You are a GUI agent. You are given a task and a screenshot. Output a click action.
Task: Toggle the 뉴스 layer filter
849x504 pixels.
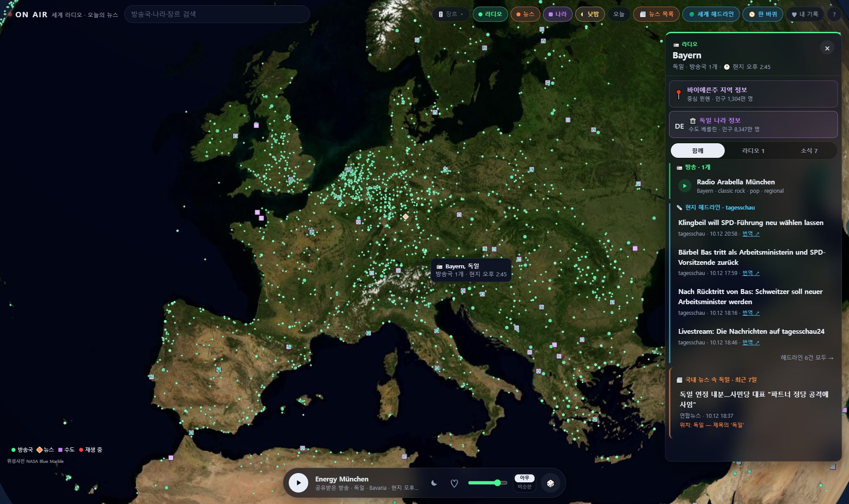coord(525,14)
